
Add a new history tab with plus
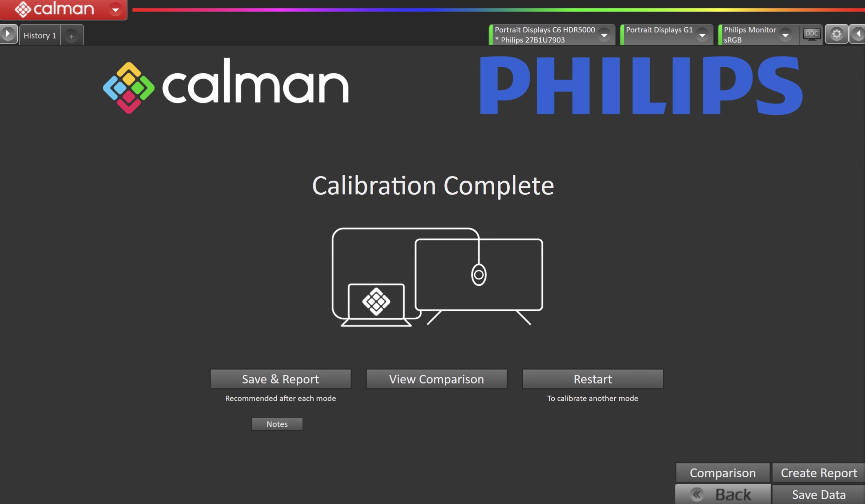pos(71,36)
